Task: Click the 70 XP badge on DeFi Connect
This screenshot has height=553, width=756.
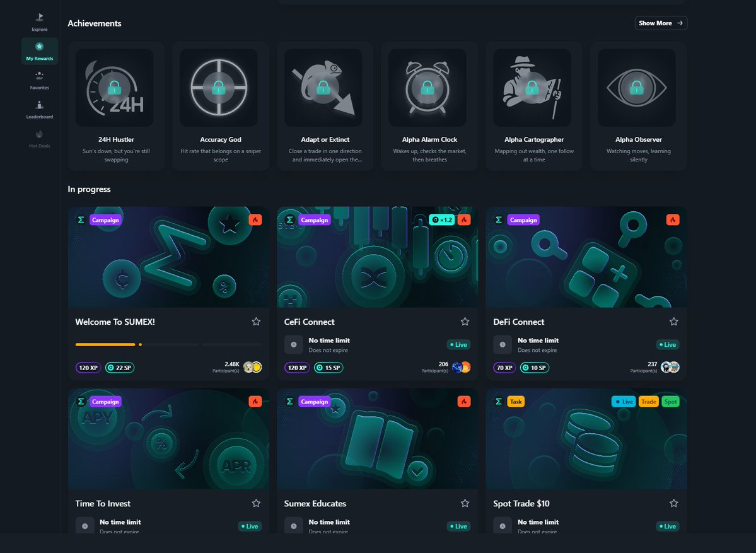Action: 505,368
